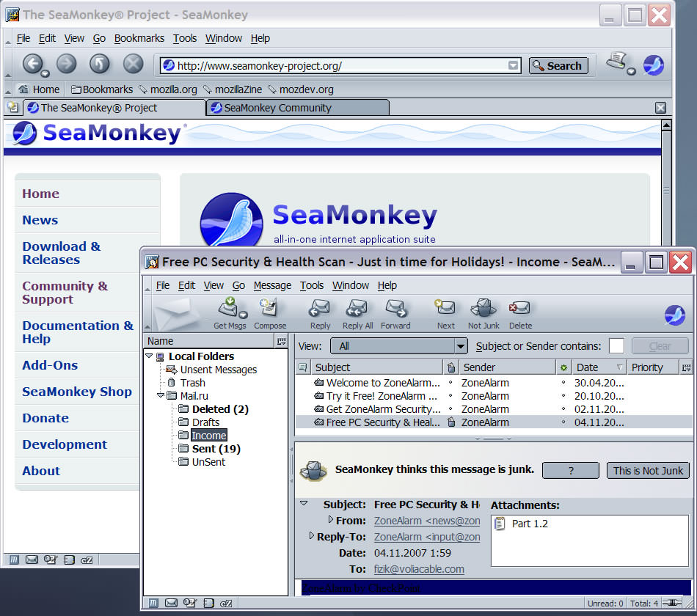Click the browser vertical scrollbar up arrow

[666, 125]
